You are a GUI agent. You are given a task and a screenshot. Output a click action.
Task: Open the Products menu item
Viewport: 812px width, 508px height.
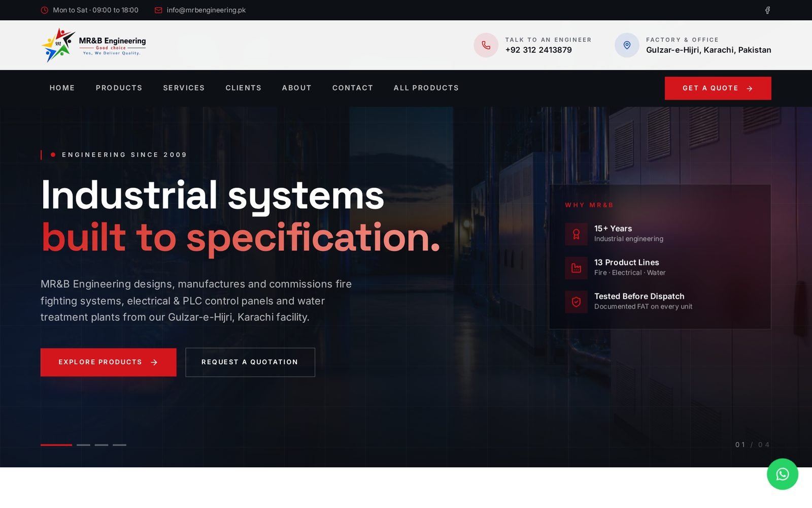[119, 88]
